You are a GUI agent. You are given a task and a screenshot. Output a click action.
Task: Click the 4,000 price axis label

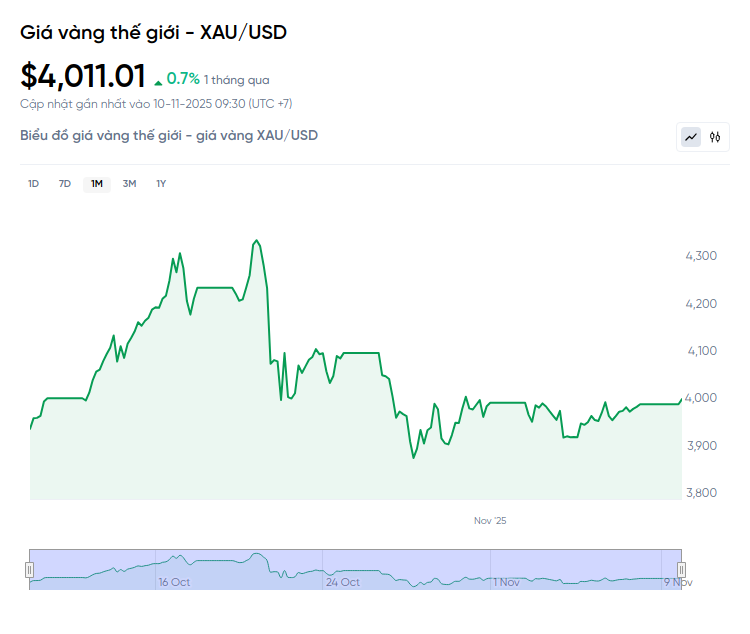tap(700, 398)
